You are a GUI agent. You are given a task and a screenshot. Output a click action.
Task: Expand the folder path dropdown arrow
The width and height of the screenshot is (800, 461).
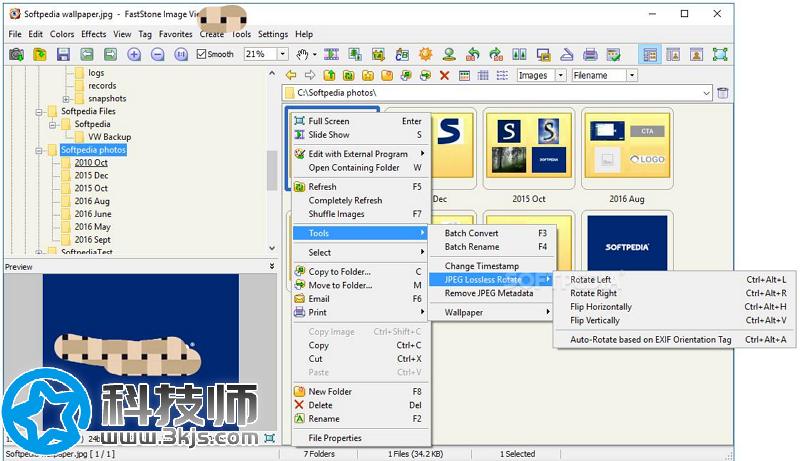[x=706, y=93]
